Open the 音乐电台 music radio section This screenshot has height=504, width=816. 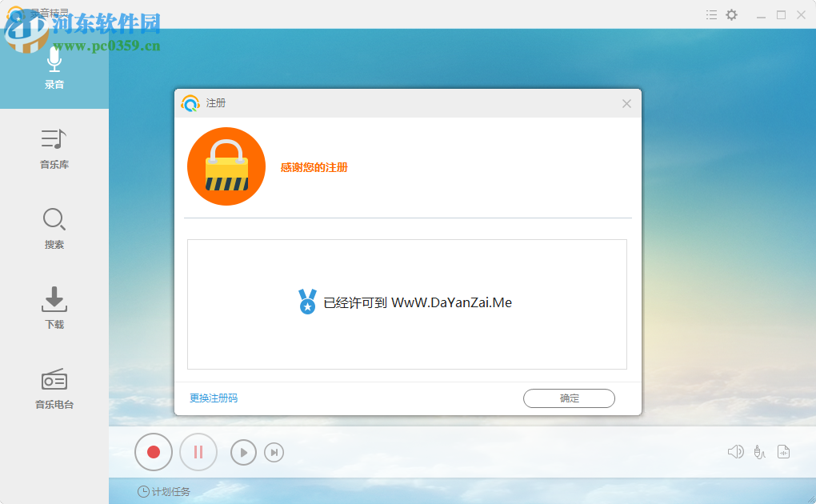pyautogui.click(x=54, y=388)
